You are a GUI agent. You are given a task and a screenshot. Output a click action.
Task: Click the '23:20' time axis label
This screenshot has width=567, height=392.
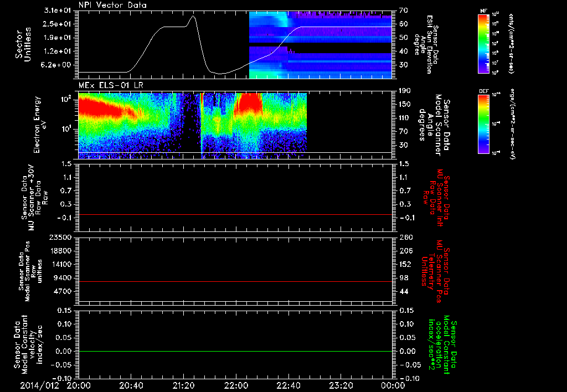click(341, 385)
